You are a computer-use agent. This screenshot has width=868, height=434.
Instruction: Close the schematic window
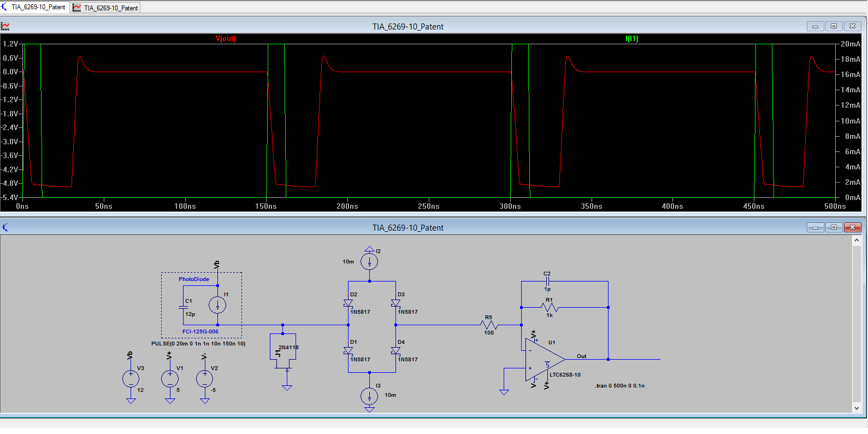pyautogui.click(x=852, y=227)
